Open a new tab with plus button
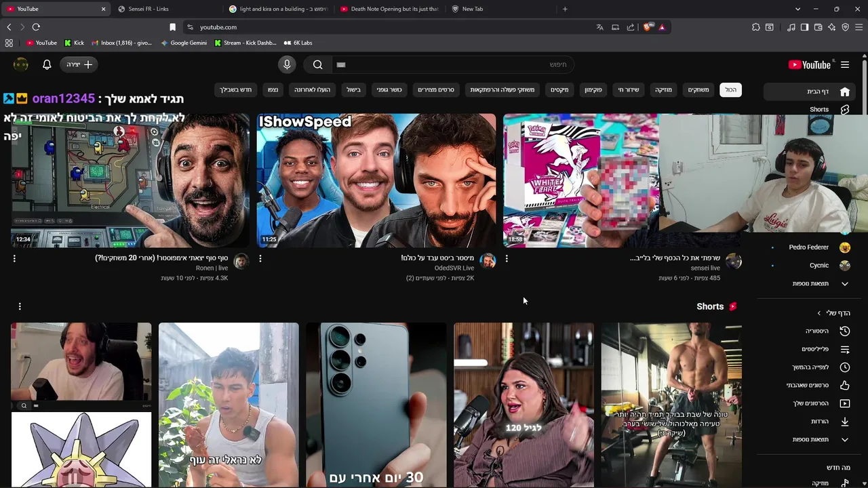Image resolution: width=868 pixels, height=488 pixels. tap(565, 9)
